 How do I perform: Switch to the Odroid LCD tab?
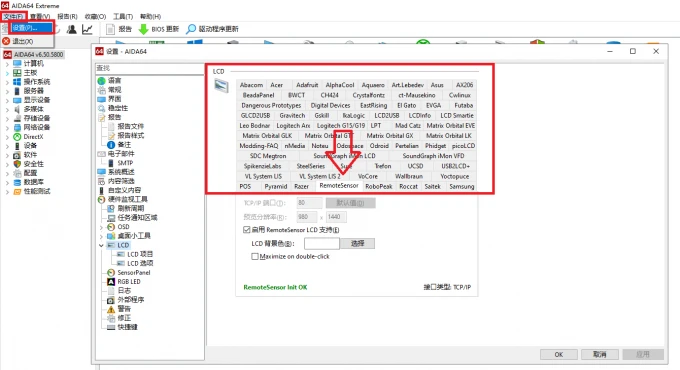(x=379, y=146)
